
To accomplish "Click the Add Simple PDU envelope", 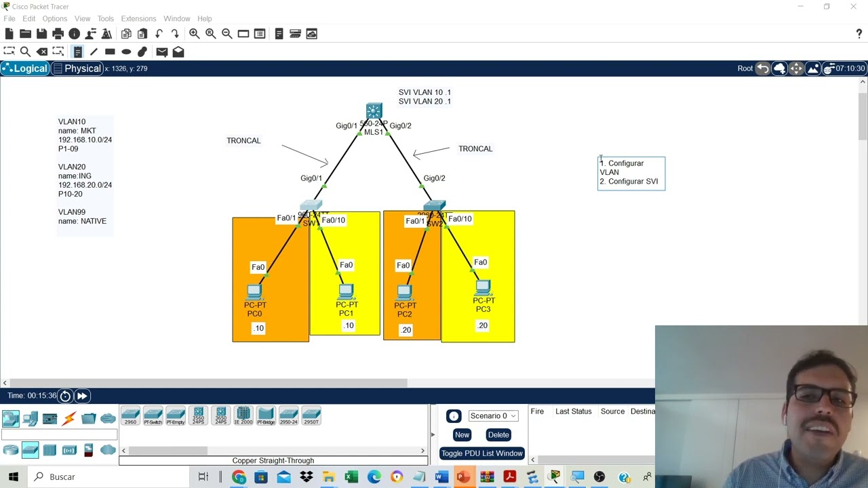I will click(161, 52).
